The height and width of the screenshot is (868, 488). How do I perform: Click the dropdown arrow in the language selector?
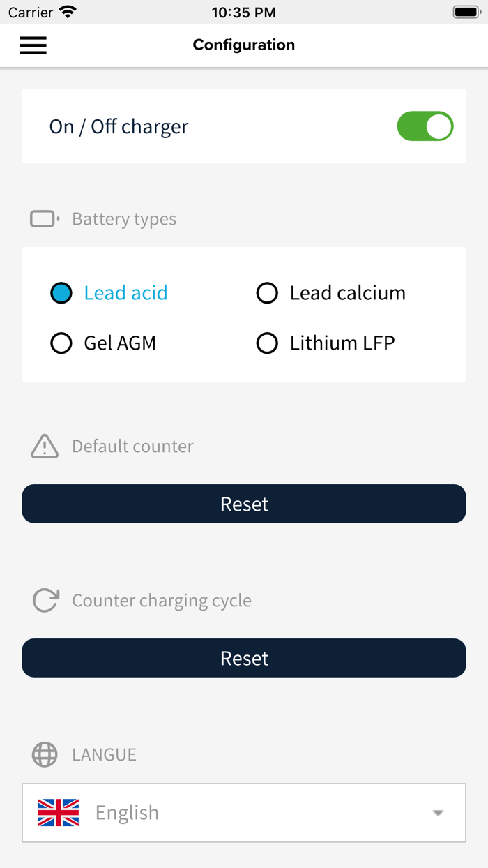click(x=438, y=811)
